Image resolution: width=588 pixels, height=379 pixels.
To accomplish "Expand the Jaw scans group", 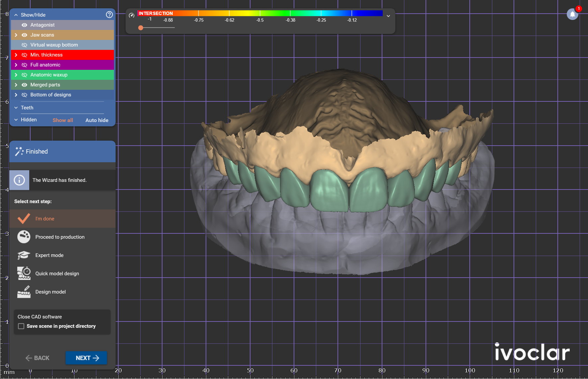I will click(x=16, y=35).
